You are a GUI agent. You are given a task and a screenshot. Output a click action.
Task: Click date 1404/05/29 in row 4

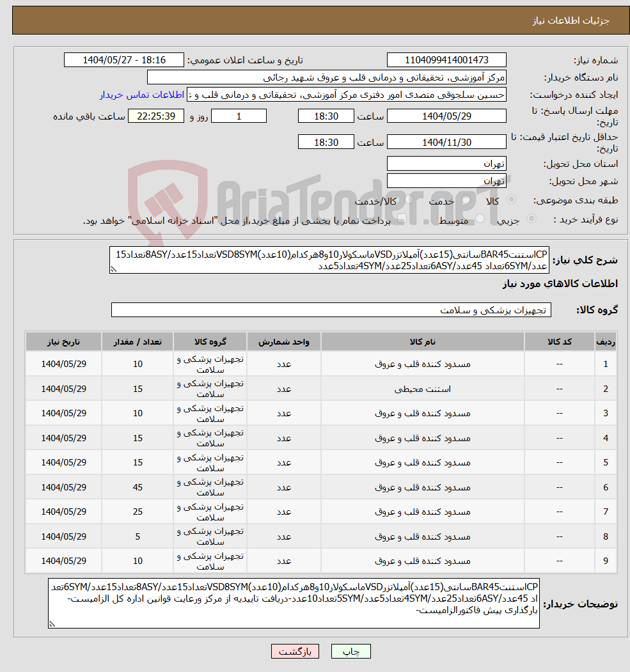63,438
